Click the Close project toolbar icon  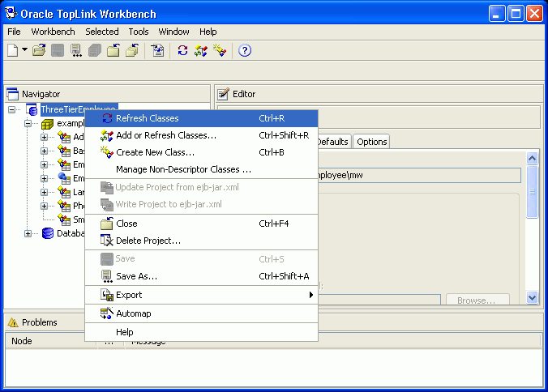click(x=113, y=50)
